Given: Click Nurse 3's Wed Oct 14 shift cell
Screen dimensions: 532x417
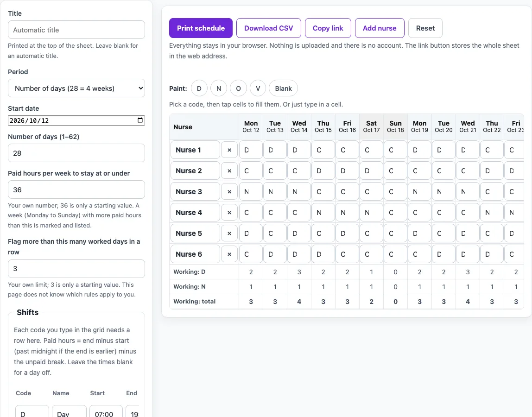Looking at the screenshot, I should coord(299,192).
